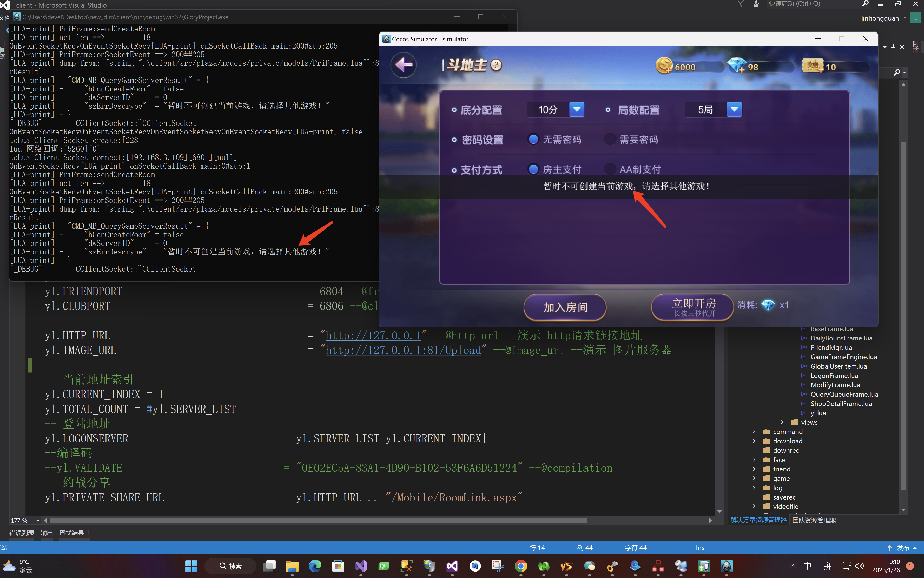Image resolution: width=924 pixels, height=578 pixels.
Task: Expand the face folder
Action: point(753,459)
